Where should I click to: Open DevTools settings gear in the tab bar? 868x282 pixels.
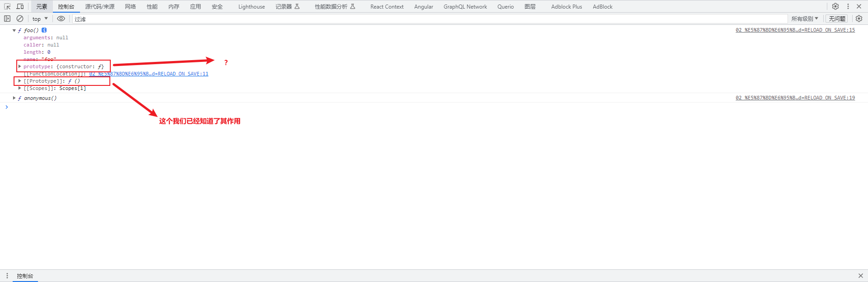(x=835, y=6)
